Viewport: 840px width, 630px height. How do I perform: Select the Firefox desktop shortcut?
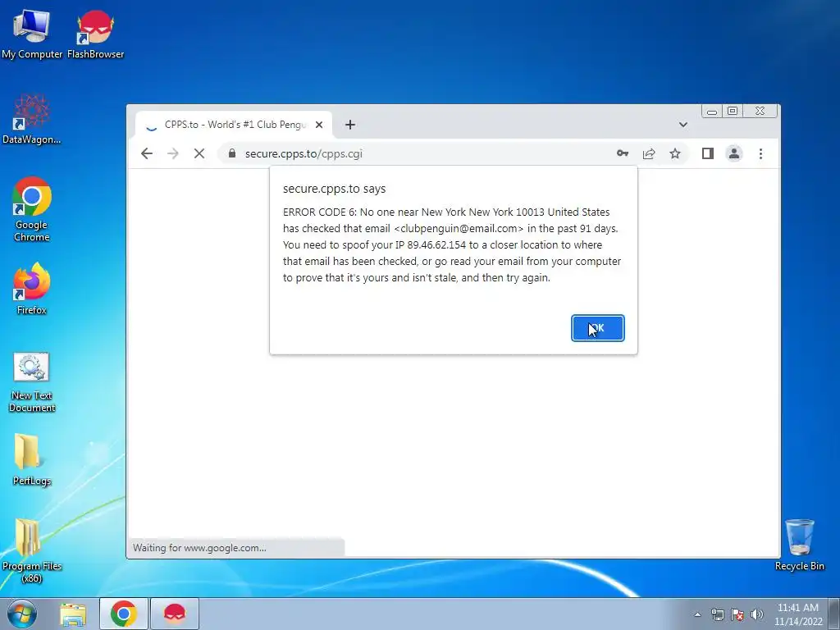(x=32, y=288)
